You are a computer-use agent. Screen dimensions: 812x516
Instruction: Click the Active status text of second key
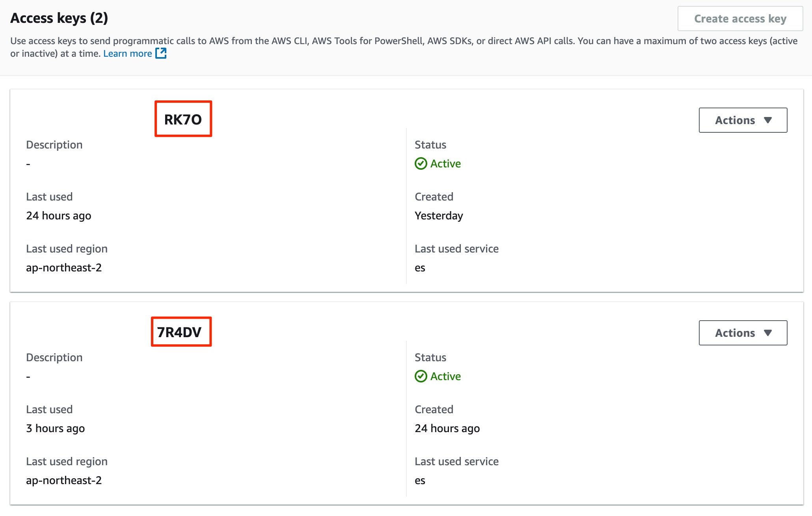[x=445, y=376]
